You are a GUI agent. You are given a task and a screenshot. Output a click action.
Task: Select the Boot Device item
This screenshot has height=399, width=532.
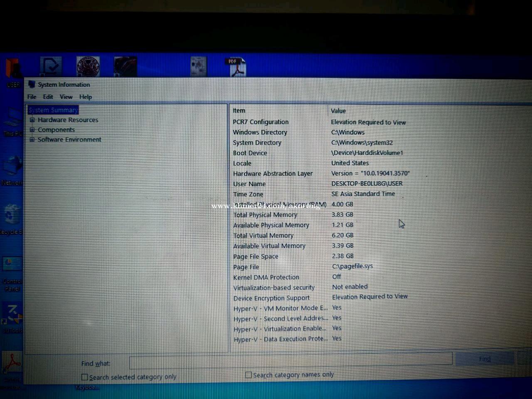tap(250, 153)
